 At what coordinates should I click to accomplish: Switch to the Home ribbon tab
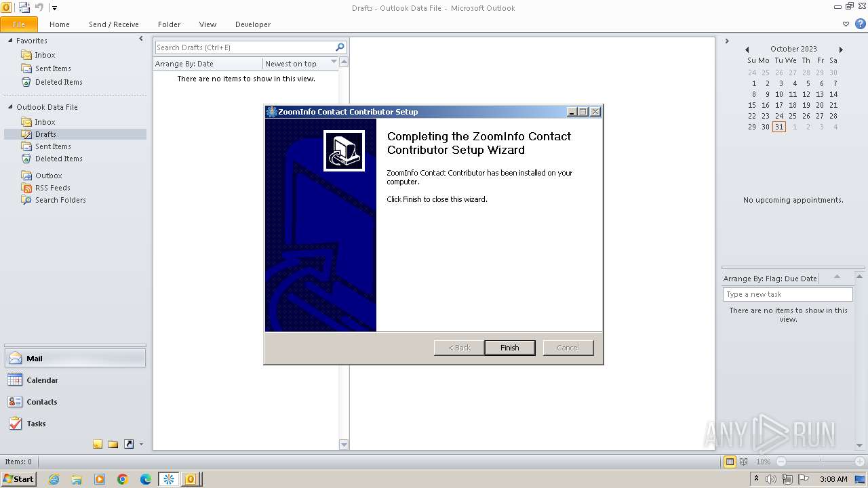point(60,24)
